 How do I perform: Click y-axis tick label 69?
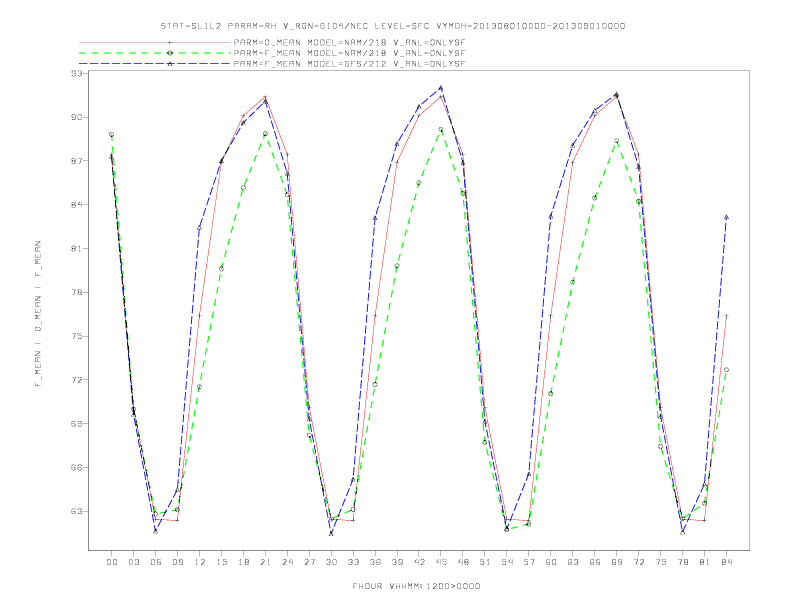pos(77,424)
